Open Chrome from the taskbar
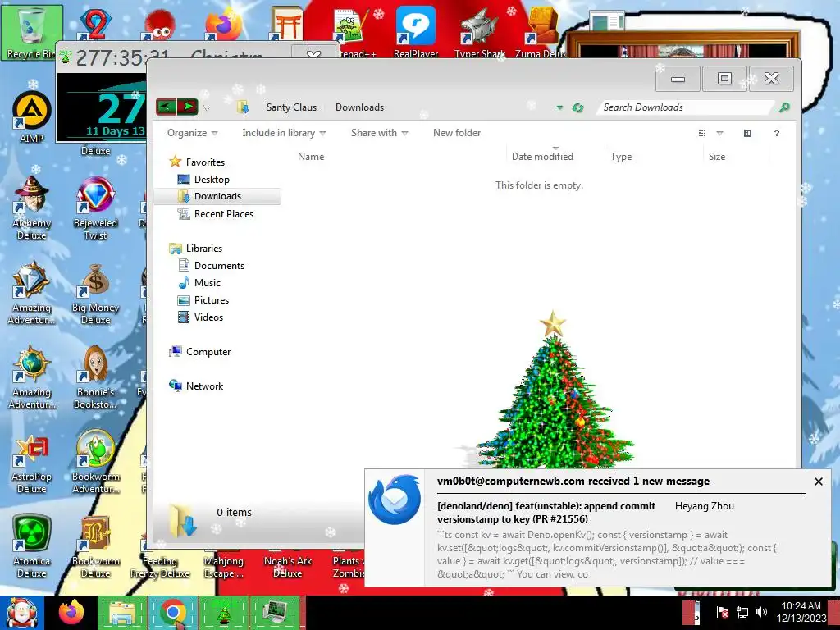This screenshot has width=840, height=630. coord(172,613)
